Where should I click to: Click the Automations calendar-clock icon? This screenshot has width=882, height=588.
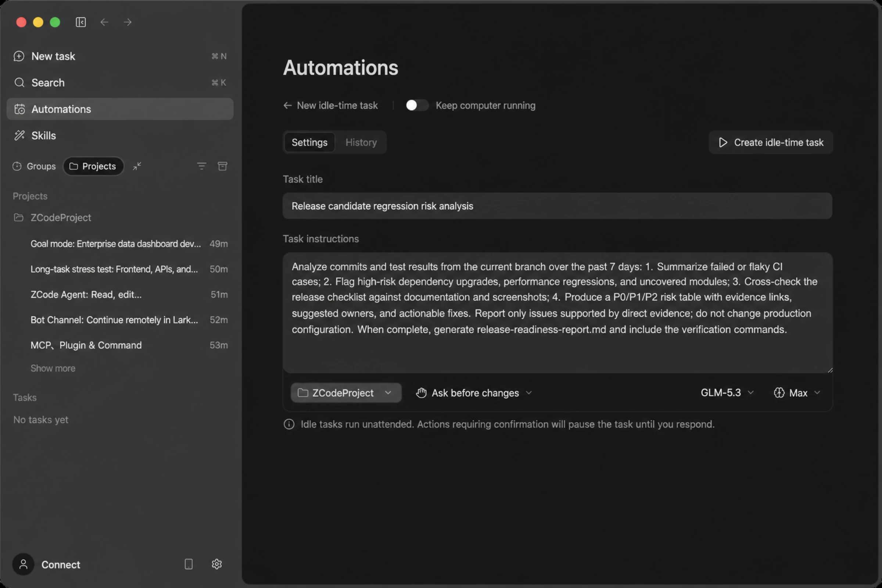pos(19,109)
